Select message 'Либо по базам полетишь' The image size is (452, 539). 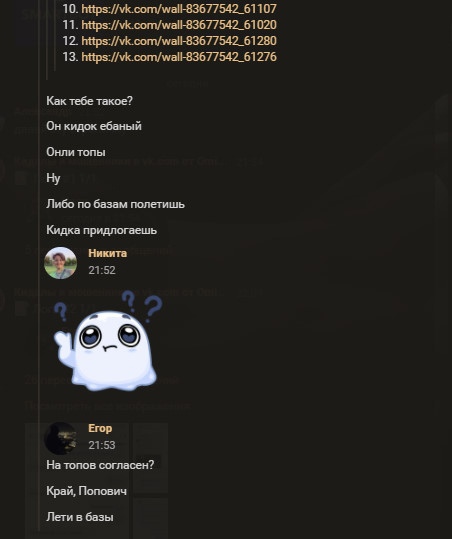pyautogui.click(x=115, y=204)
